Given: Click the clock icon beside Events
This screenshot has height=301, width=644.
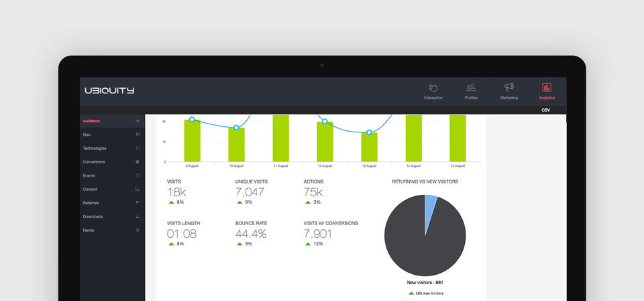Looking at the screenshot, I should point(138,175).
